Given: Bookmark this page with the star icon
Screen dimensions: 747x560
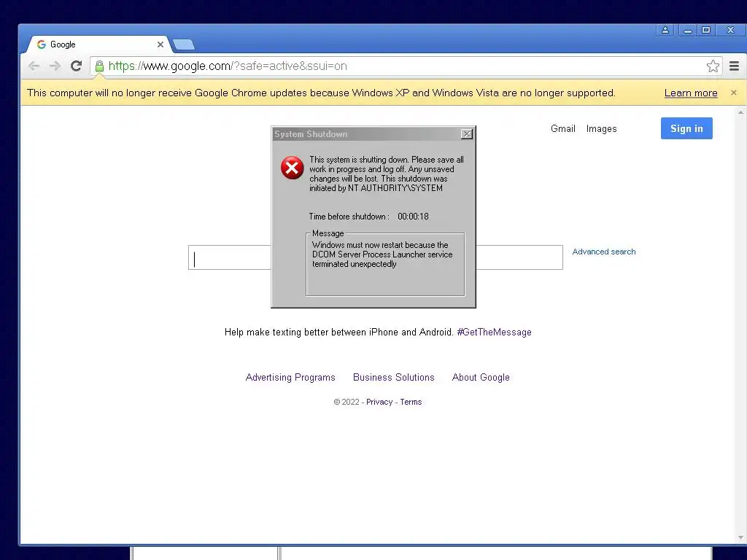Looking at the screenshot, I should (x=713, y=66).
